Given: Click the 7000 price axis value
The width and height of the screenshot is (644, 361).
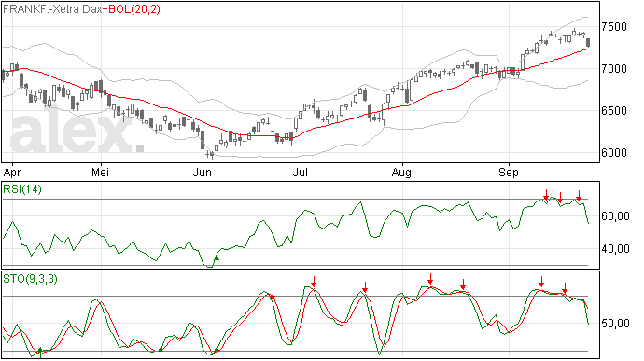Looking at the screenshot, I should click(x=614, y=69).
